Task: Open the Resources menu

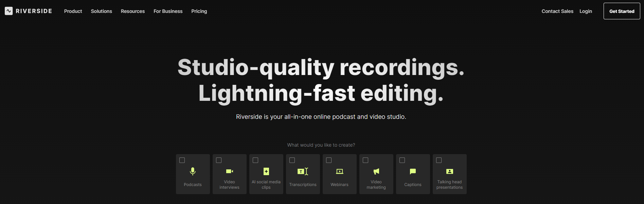Action: (133, 11)
